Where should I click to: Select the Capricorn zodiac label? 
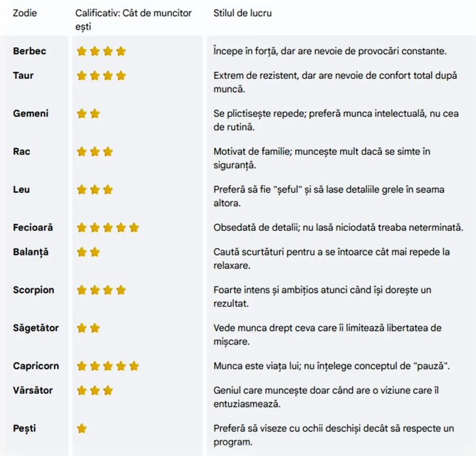[36, 366]
